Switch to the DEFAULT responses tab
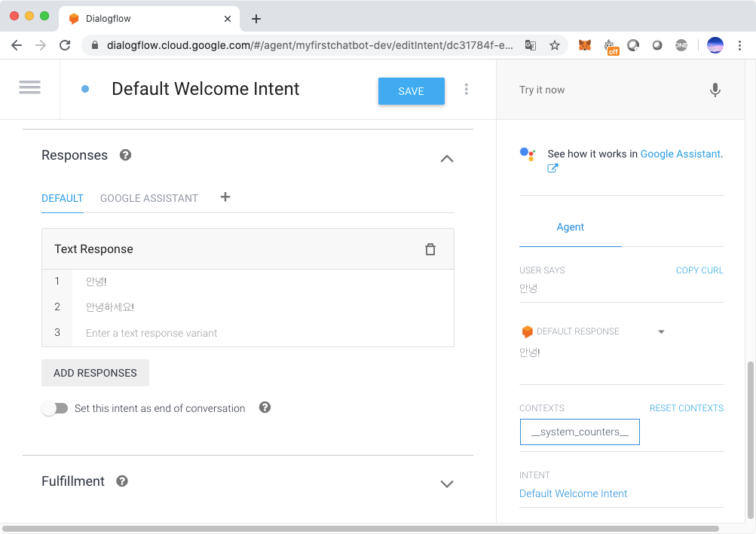This screenshot has width=756, height=534. pyautogui.click(x=63, y=198)
